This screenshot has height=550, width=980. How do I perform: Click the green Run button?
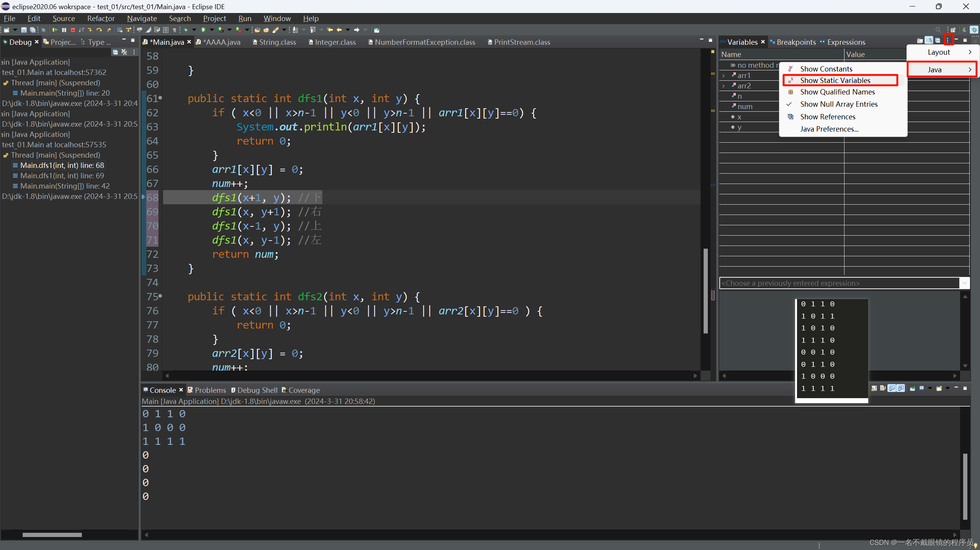tap(203, 30)
